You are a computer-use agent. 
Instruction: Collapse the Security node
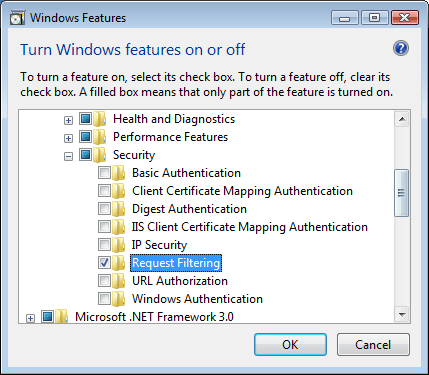click(x=68, y=156)
